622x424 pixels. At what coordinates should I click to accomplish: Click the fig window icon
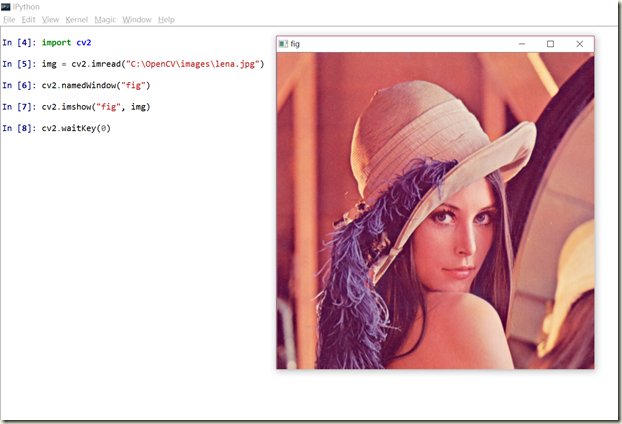pyautogui.click(x=283, y=44)
